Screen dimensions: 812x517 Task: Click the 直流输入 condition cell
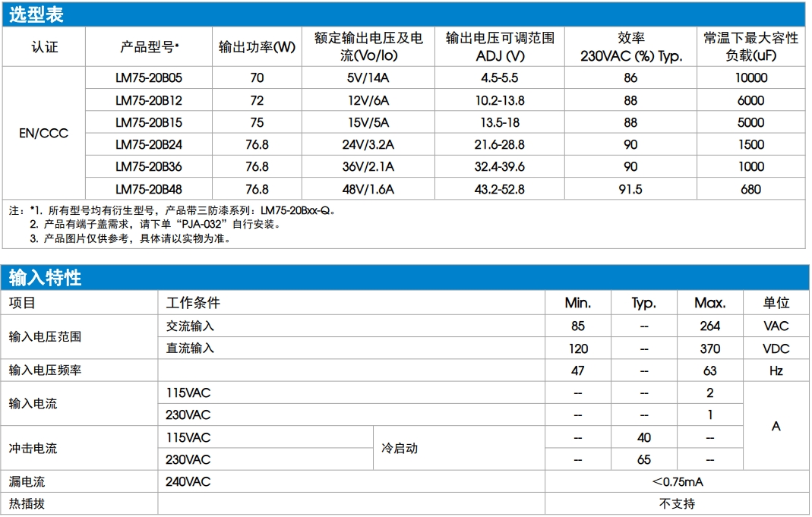191,348
